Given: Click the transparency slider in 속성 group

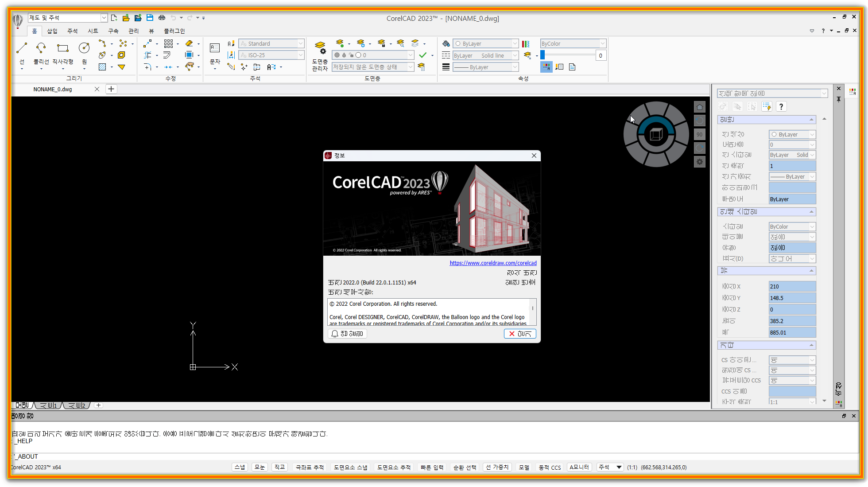Looking at the screenshot, I should click(x=568, y=55).
